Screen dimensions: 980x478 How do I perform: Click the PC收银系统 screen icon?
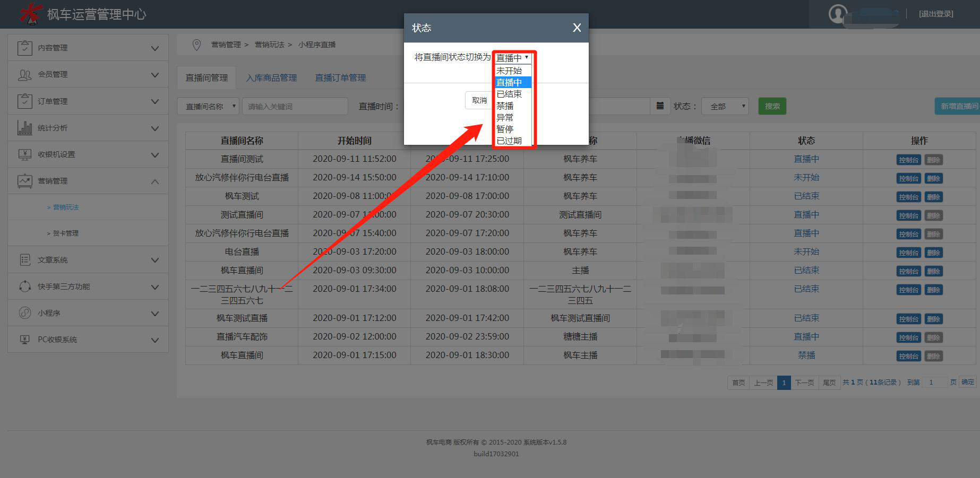click(x=25, y=340)
